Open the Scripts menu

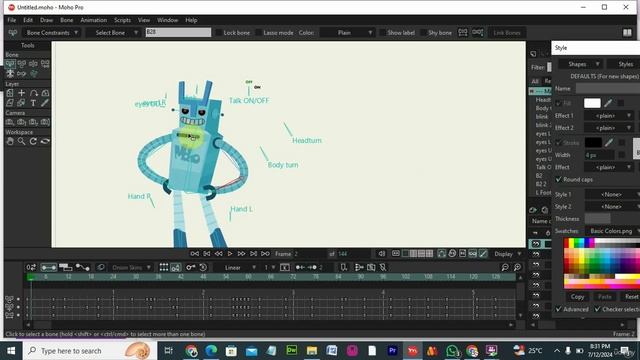122,20
